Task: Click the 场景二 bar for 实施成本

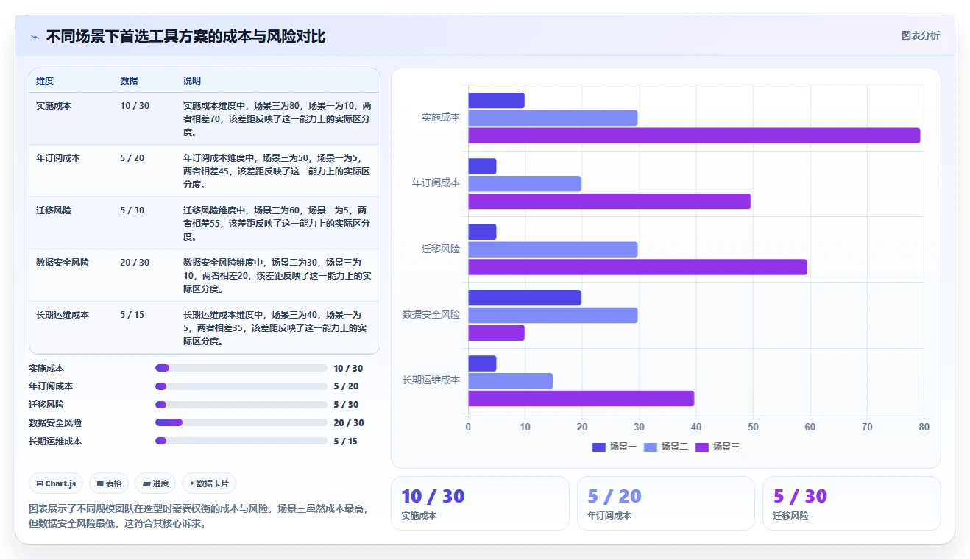Action: pos(553,118)
